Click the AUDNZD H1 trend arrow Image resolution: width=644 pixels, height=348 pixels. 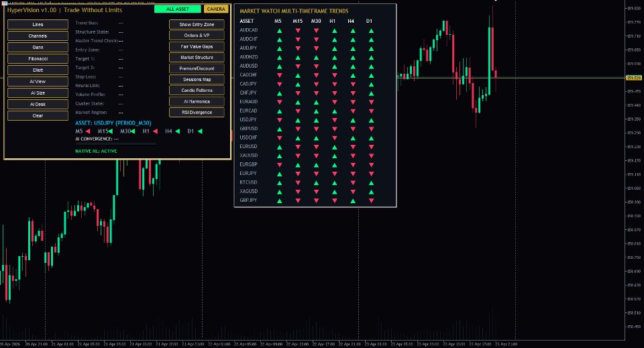[x=334, y=58]
